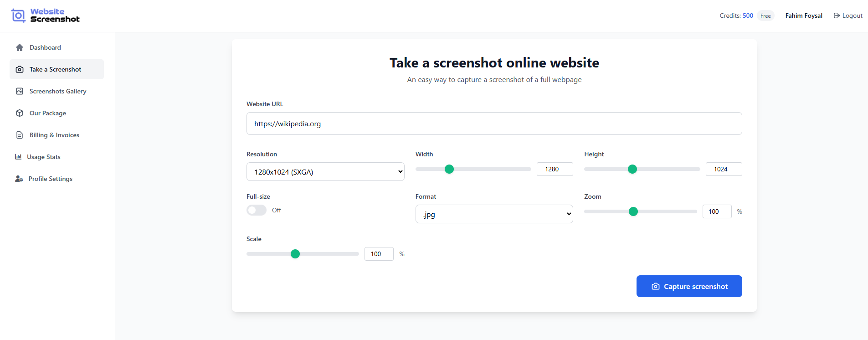Click the Our Package box icon

(x=20, y=113)
